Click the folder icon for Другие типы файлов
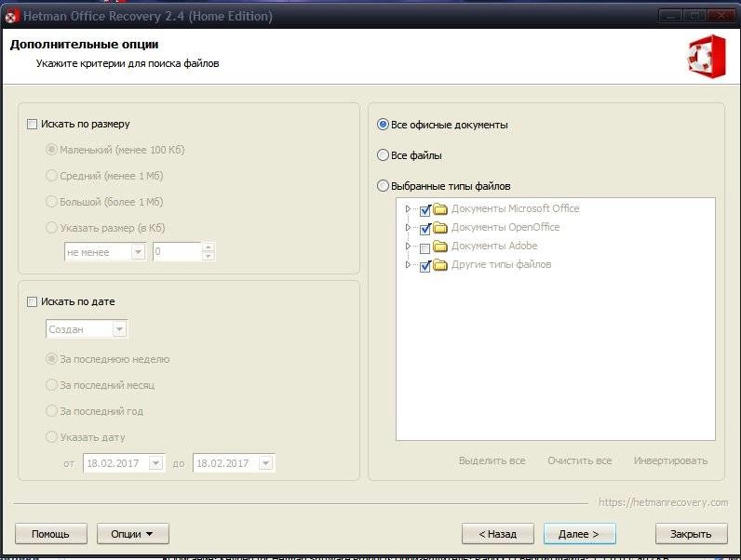 click(x=440, y=265)
